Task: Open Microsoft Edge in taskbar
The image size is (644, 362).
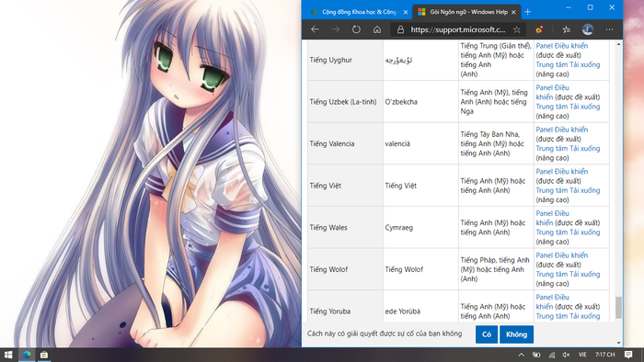Action: click(27, 355)
